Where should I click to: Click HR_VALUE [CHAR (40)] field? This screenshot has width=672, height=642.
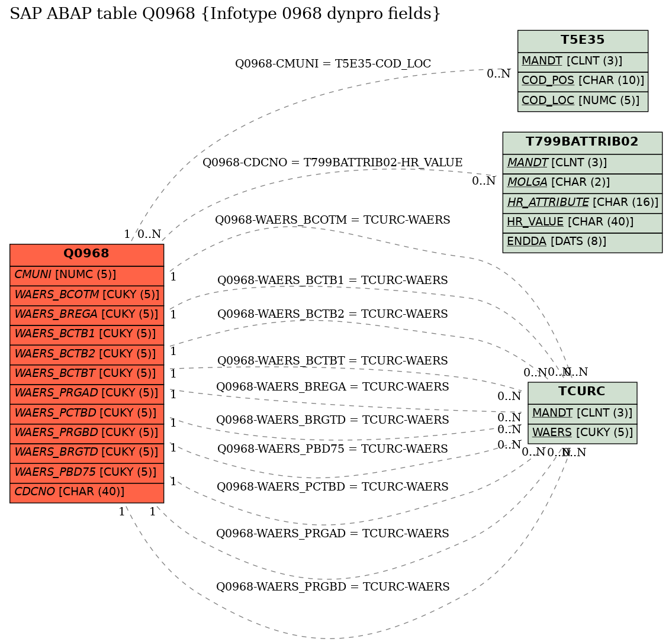[x=582, y=222]
